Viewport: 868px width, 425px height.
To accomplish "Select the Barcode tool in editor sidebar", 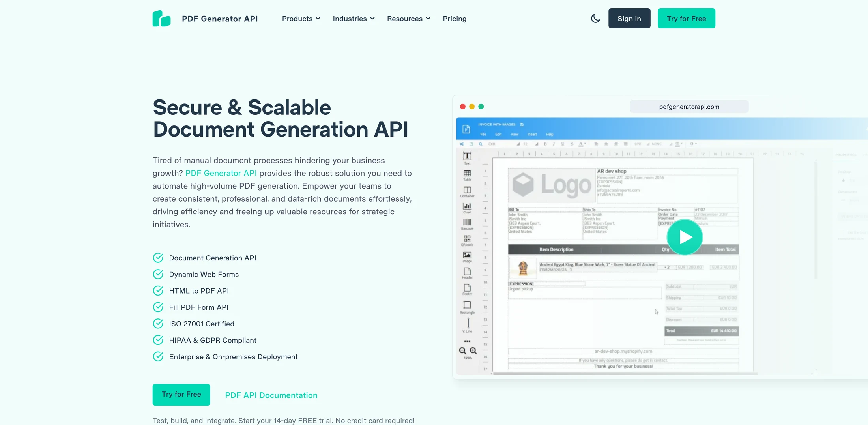I will click(467, 224).
